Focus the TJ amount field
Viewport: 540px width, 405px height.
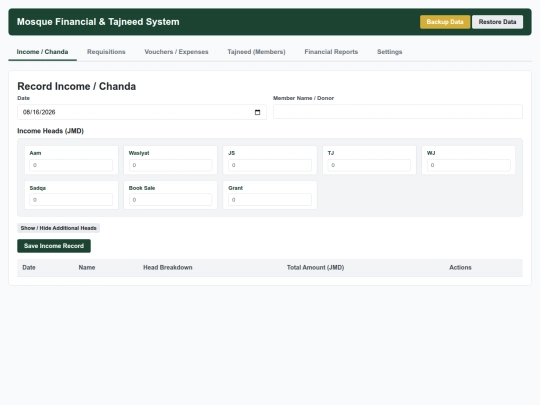(369, 165)
